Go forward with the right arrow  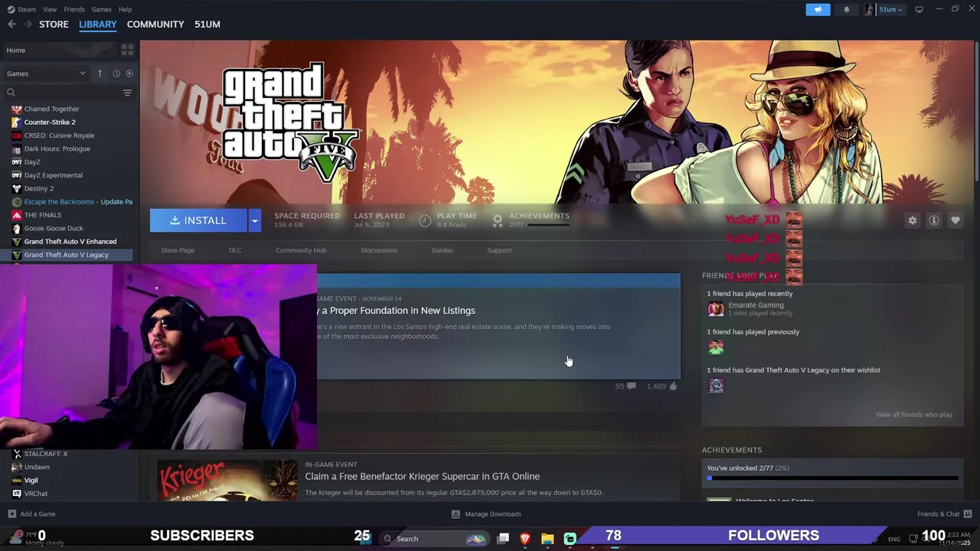click(x=28, y=24)
